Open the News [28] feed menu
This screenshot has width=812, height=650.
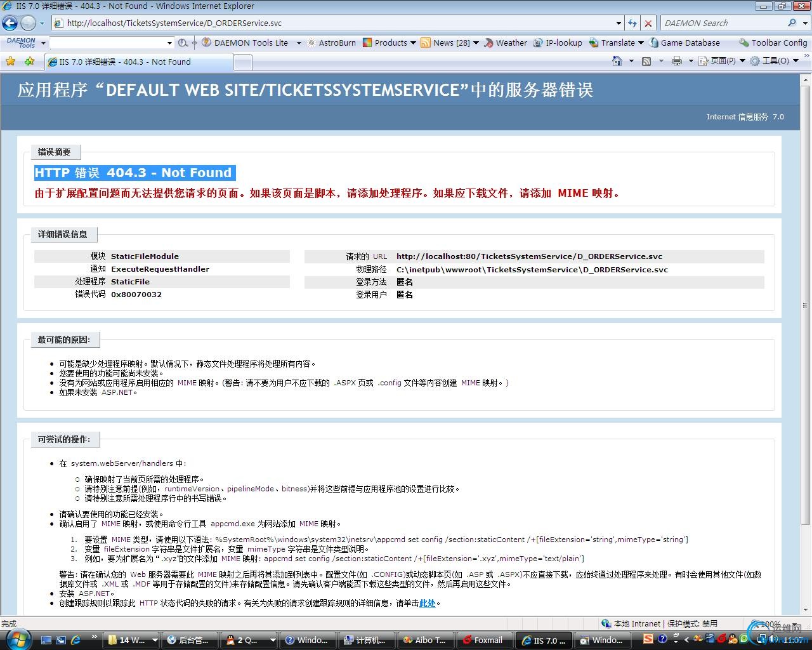[x=450, y=43]
